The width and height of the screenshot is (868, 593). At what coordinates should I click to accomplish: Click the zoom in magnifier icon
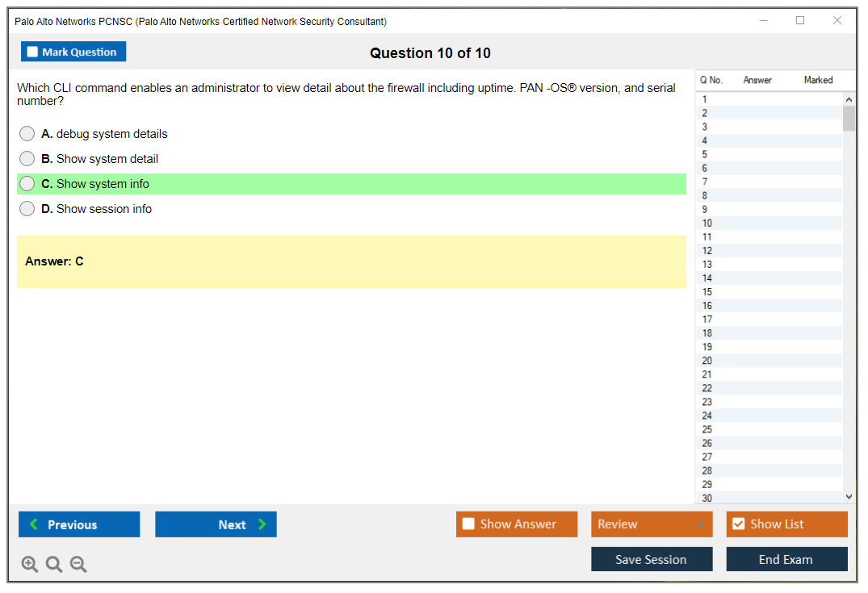click(30, 565)
